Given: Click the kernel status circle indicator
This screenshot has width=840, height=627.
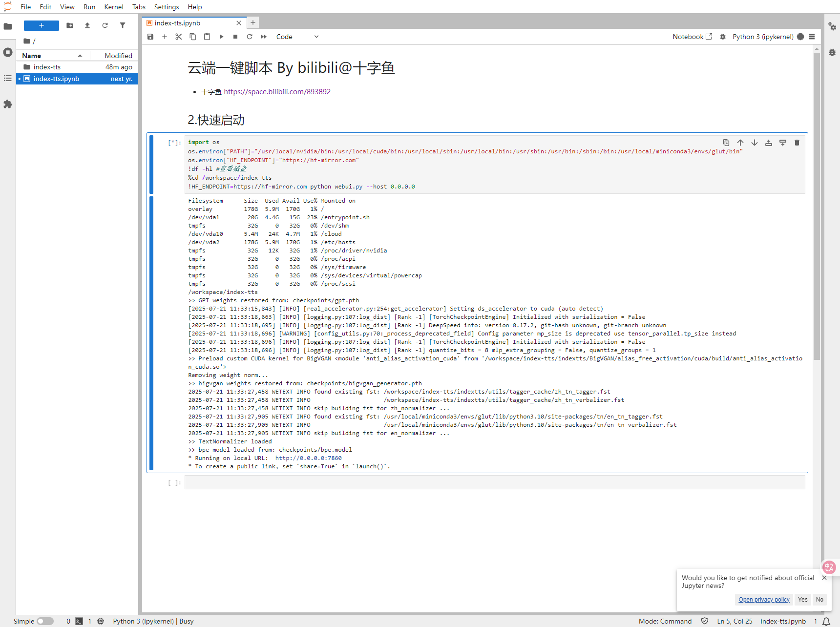Looking at the screenshot, I should [800, 37].
